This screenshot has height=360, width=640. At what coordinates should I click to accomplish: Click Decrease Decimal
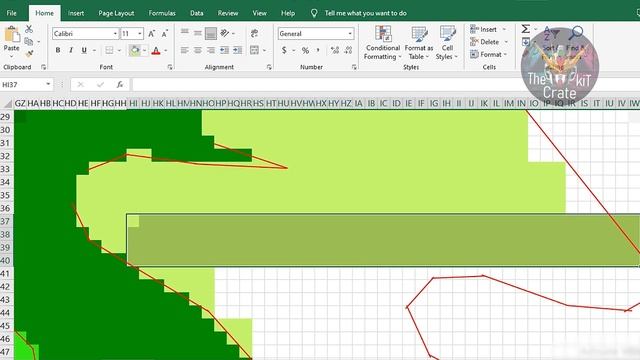348,50
